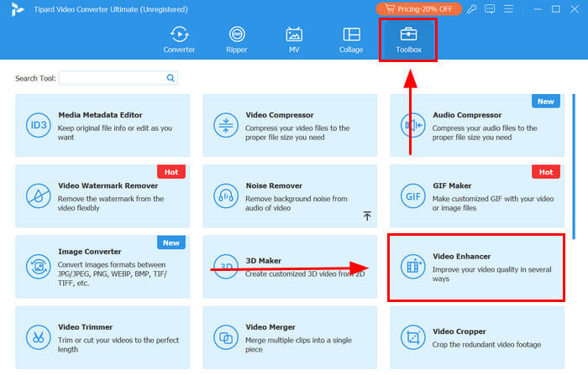Minimize the Tipard window
588x375 pixels.
[538, 9]
